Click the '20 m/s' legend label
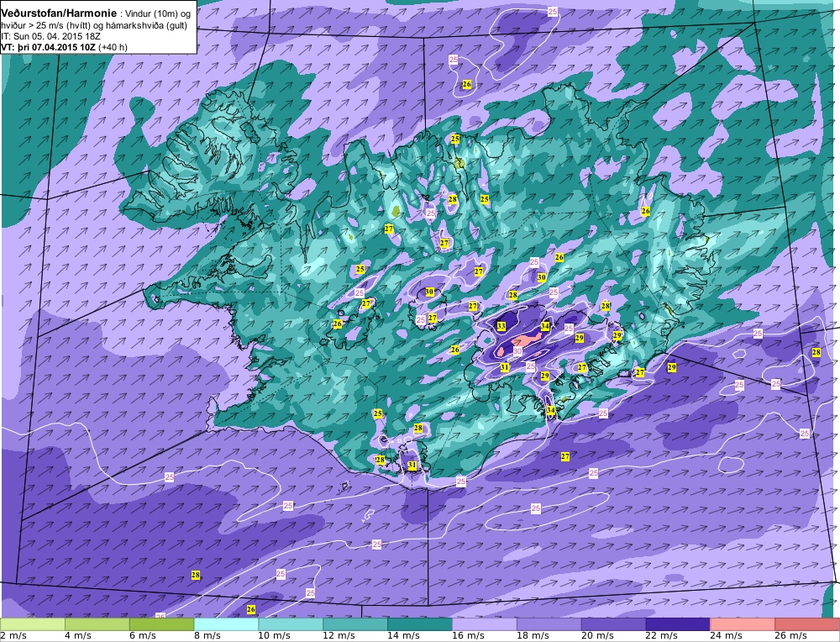Image resolution: width=840 pixels, height=642 pixels. pos(597,636)
